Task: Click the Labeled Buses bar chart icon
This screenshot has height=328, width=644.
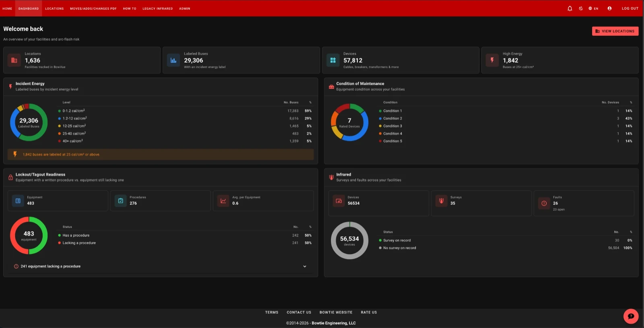Action: click(173, 60)
